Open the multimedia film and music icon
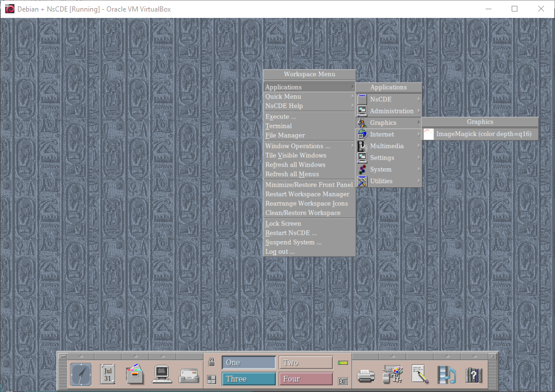The image size is (555, 392). pyautogui.click(x=446, y=375)
